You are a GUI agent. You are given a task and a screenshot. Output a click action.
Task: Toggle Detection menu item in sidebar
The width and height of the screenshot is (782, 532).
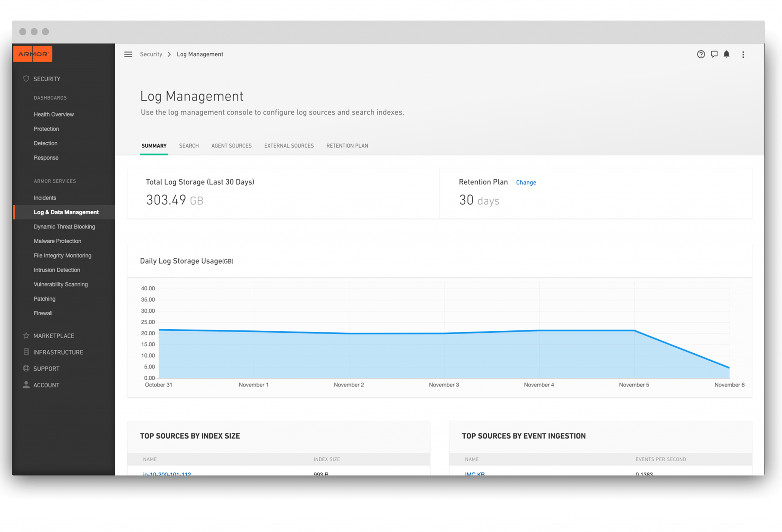pyautogui.click(x=46, y=143)
